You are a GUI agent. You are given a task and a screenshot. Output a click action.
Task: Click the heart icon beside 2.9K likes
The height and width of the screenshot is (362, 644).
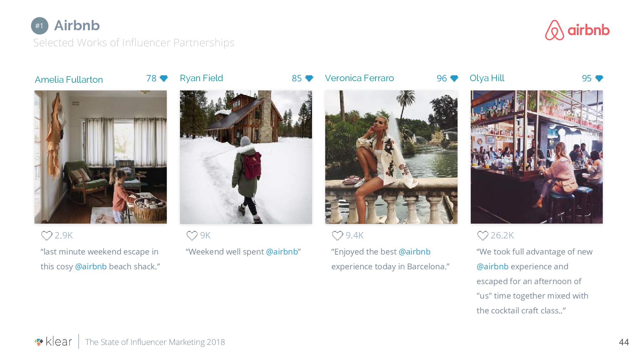47,236
